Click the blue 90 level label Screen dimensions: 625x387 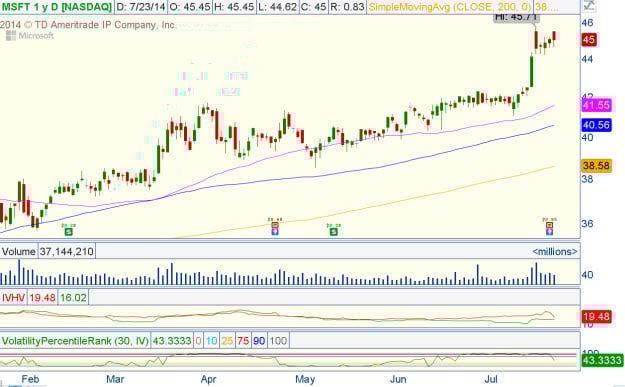259,341
